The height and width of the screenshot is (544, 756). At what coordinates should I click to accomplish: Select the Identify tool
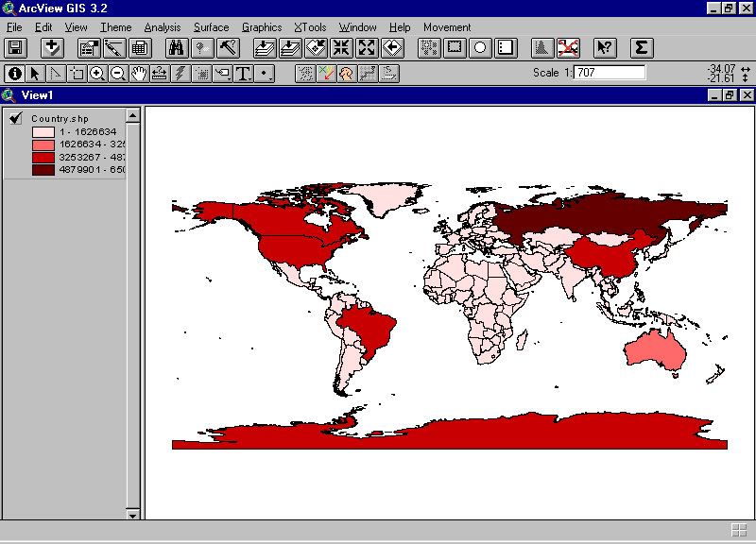tap(14, 73)
